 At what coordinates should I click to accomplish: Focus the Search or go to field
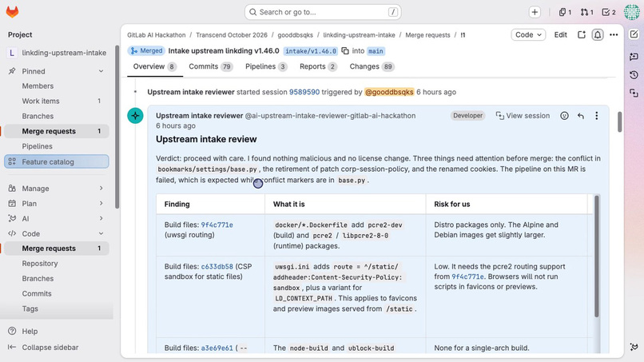[323, 12]
